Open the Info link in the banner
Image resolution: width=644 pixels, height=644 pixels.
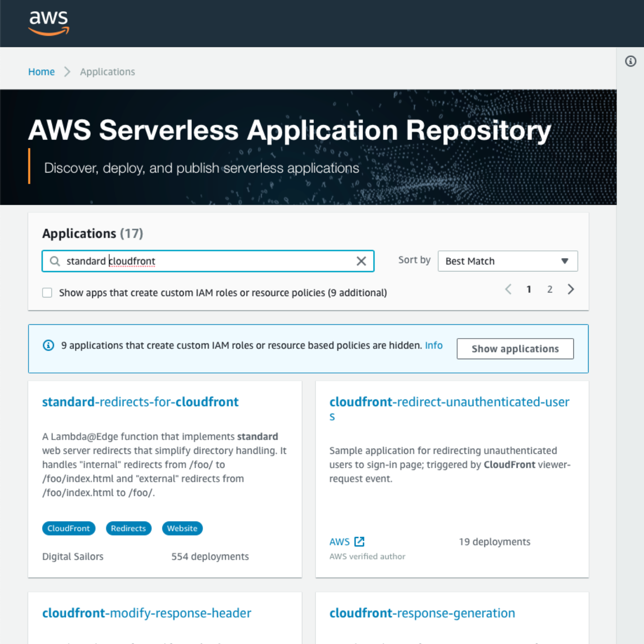point(434,345)
